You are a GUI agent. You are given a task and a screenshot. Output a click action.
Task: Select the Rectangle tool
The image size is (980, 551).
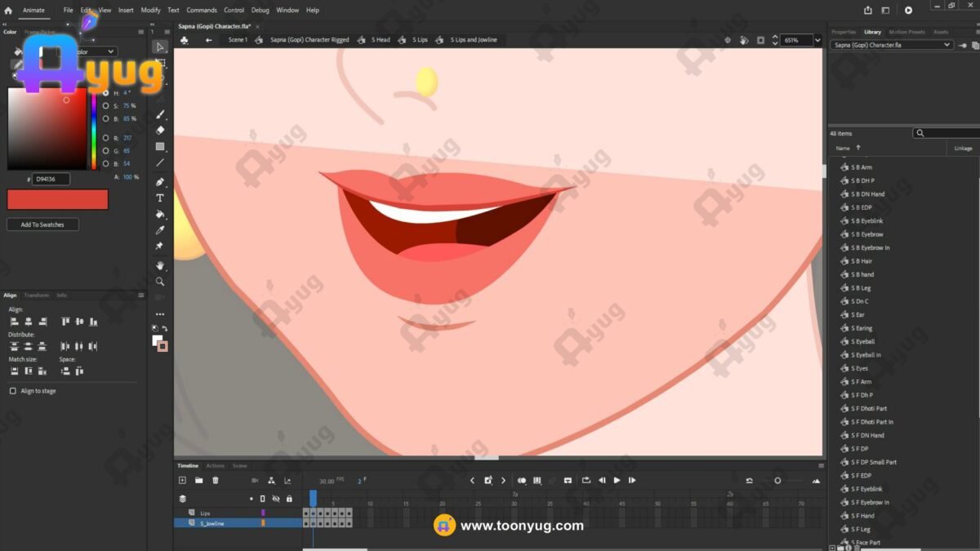click(x=160, y=147)
